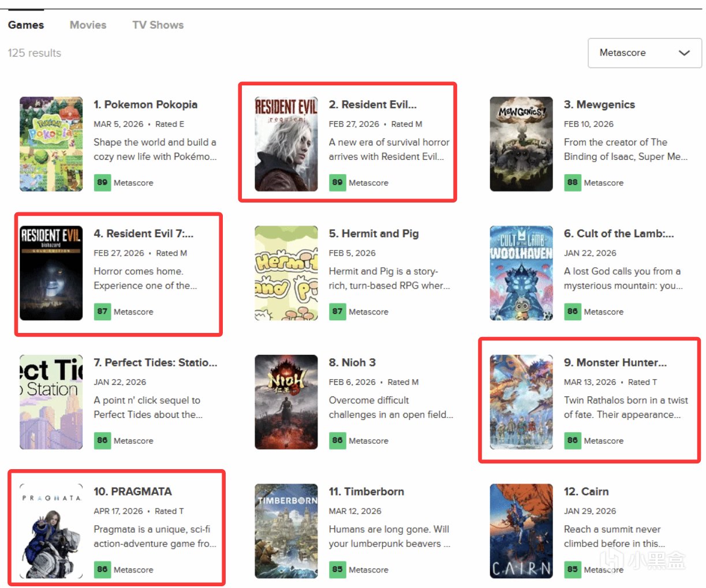The image size is (706, 588).
Task: Click 'A lost God calls you from a' text
Action: (x=622, y=271)
